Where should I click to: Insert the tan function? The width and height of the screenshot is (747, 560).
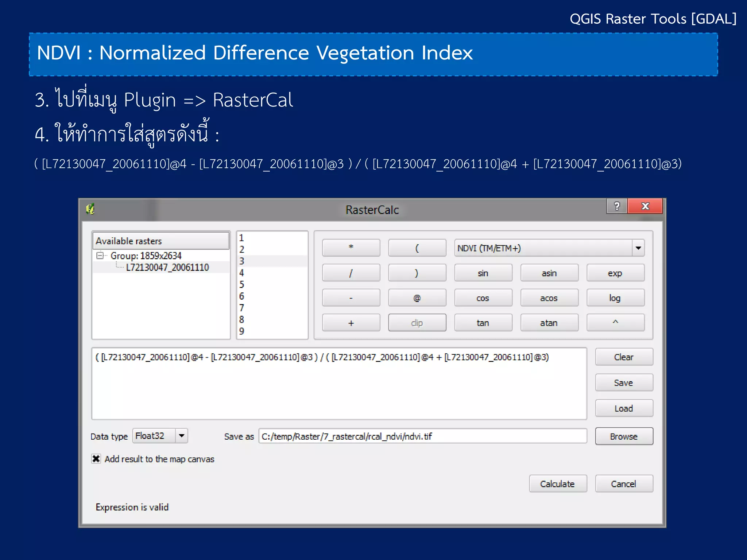point(483,323)
